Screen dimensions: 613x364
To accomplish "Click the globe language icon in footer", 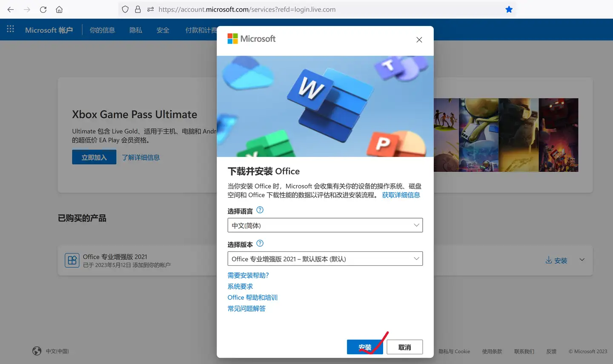I will point(37,351).
